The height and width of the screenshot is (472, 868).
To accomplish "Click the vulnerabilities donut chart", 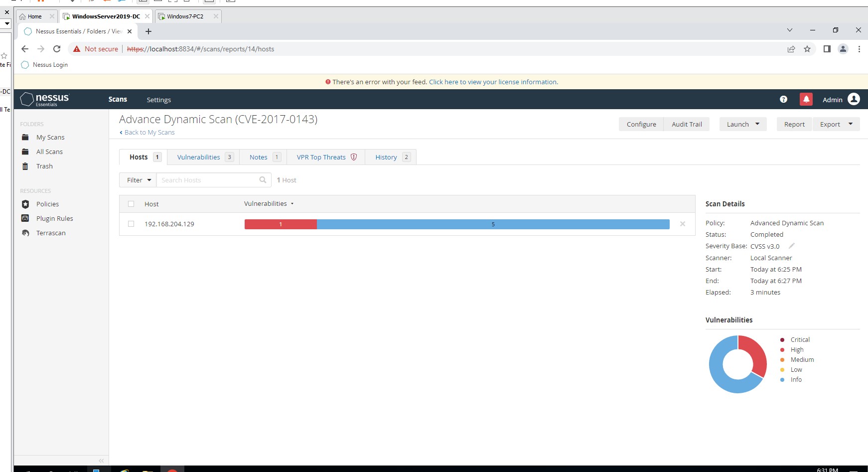I will pyautogui.click(x=738, y=364).
